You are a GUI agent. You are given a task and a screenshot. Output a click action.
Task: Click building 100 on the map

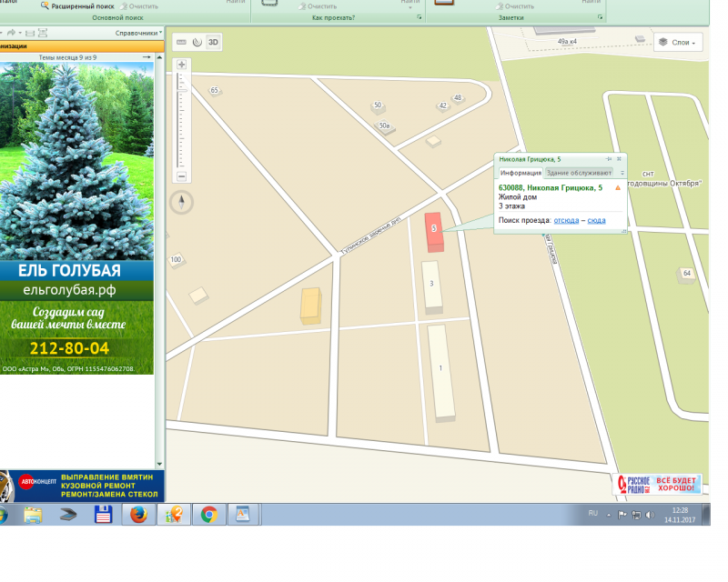click(176, 260)
